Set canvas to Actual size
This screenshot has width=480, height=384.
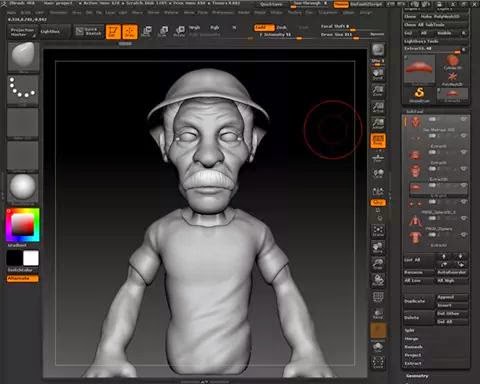click(378, 107)
